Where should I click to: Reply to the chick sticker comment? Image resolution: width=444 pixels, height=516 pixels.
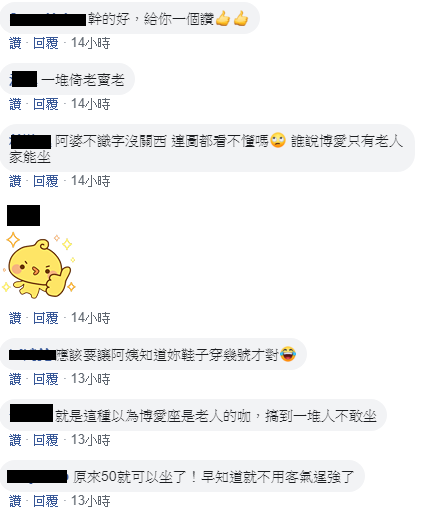click(x=46, y=318)
